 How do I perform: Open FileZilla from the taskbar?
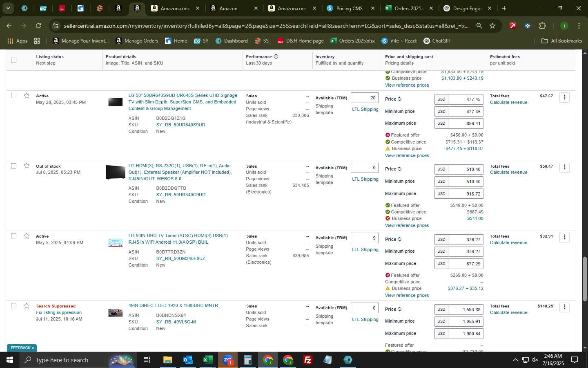click(x=308, y=360)
